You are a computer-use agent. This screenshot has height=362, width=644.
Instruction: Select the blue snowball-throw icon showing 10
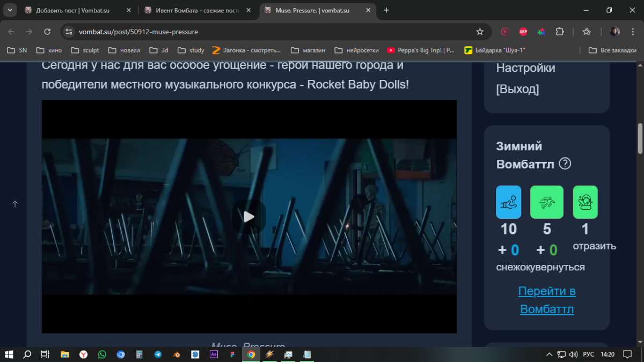tap(509, 202)
